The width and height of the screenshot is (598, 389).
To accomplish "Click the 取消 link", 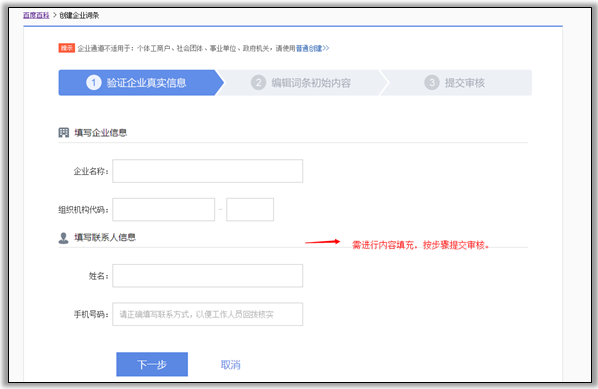I will point(230,365).
